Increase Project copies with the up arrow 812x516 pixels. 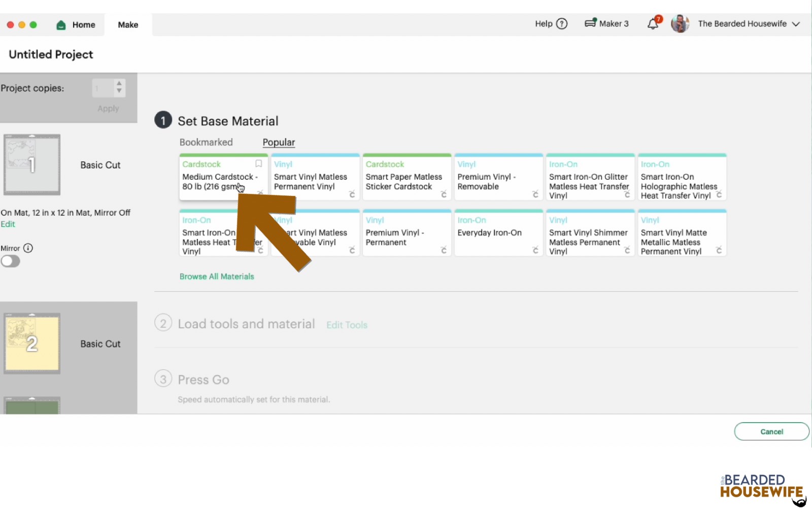coord(119,84)
